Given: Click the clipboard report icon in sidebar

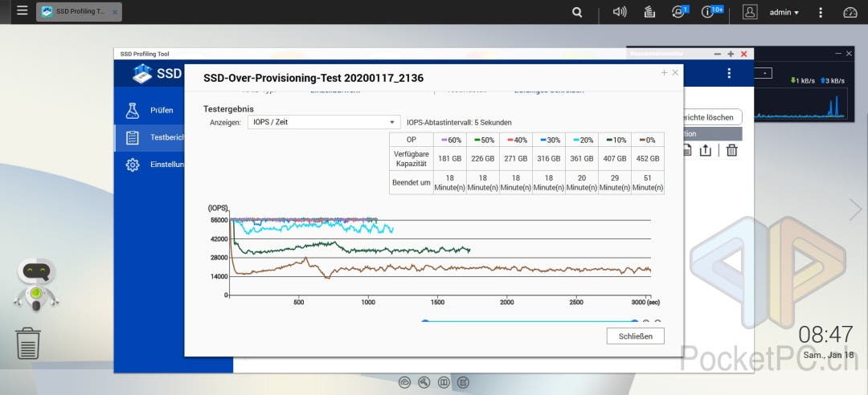Looking at the screenshot, I should (x=133, y=138).
